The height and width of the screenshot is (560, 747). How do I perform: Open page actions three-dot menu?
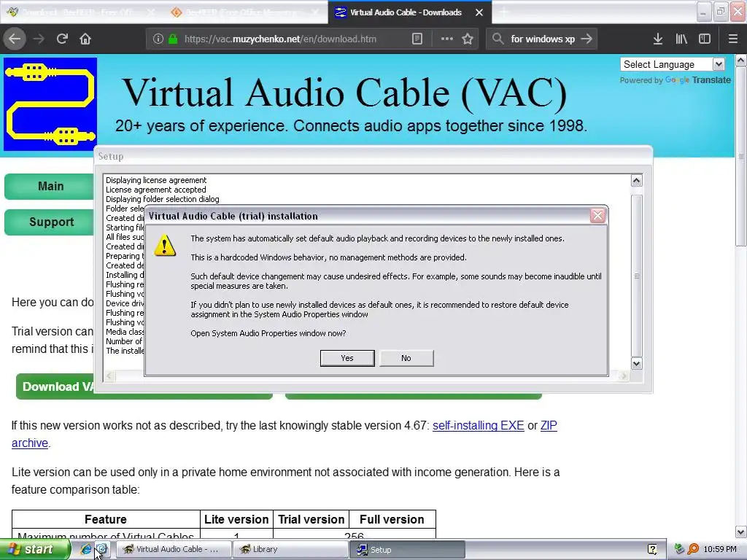click(447, 39)
